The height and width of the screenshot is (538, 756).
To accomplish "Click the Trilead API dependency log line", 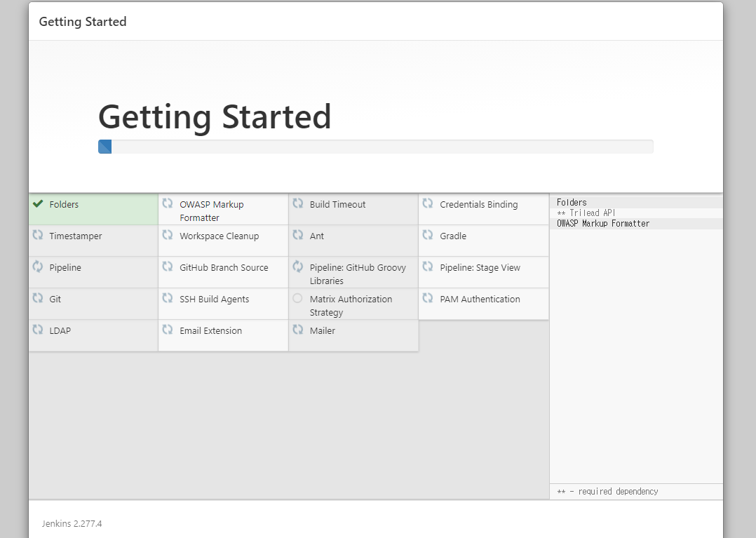I will click(x=586, y=213).
